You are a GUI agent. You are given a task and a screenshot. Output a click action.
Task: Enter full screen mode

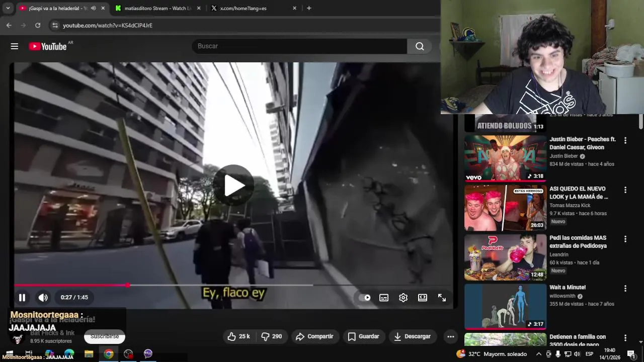[442, 298]
